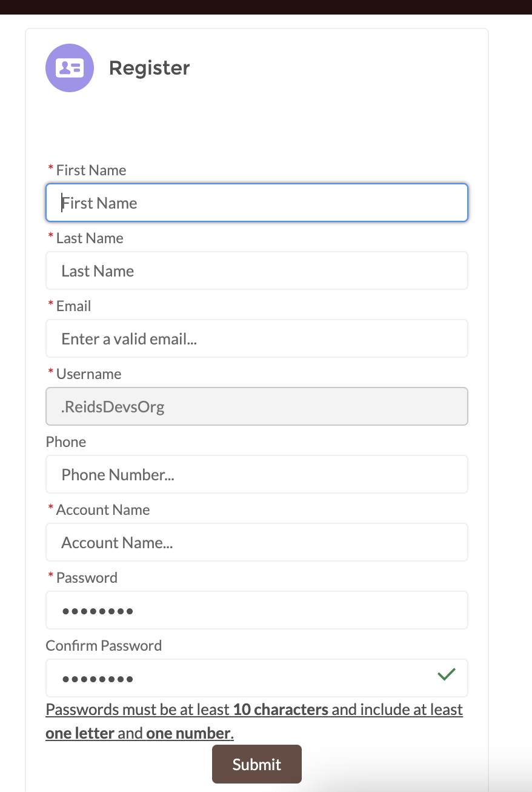
Task: Click the Confirm Password input field
Action: point(256,678)
